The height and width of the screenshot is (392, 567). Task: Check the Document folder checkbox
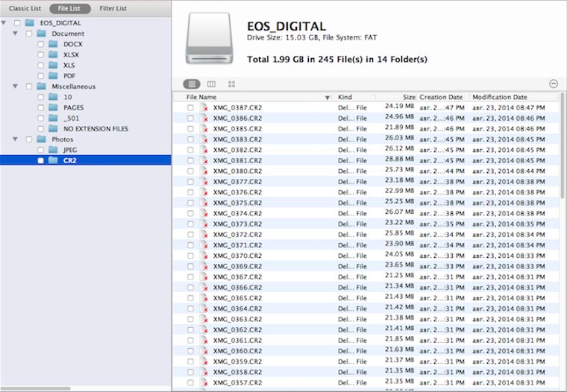click(29, 34)
